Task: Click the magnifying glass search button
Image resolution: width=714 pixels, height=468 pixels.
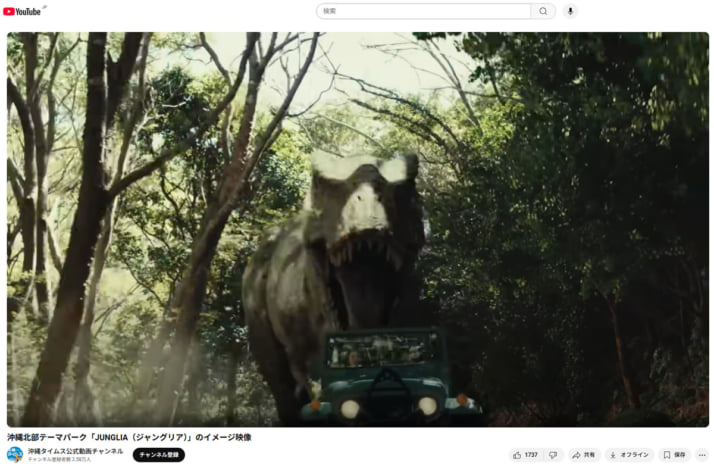Action: [543, 11]
